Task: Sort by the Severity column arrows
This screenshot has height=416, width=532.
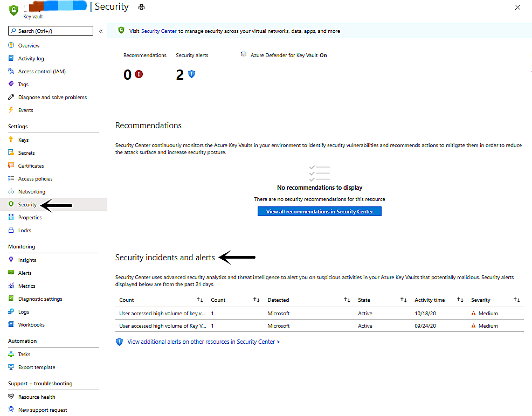Action: pyautogui.click(x=517, y=300)
